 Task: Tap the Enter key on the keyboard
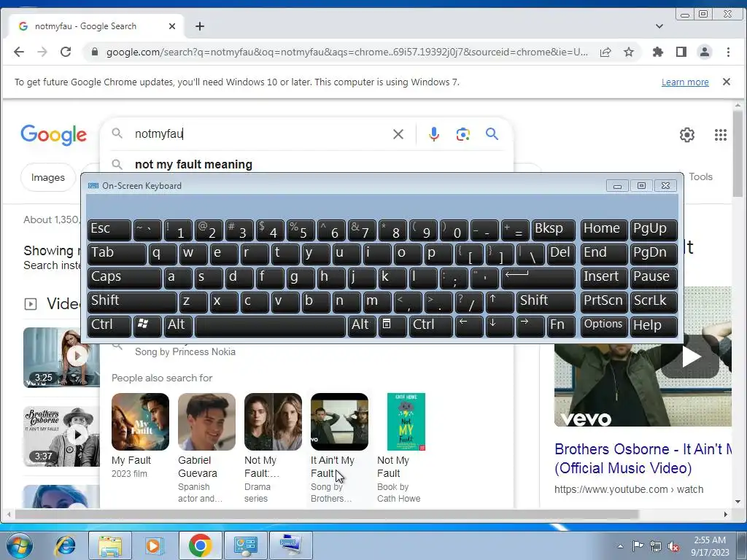pyautogui.click(x=538, y=278)
